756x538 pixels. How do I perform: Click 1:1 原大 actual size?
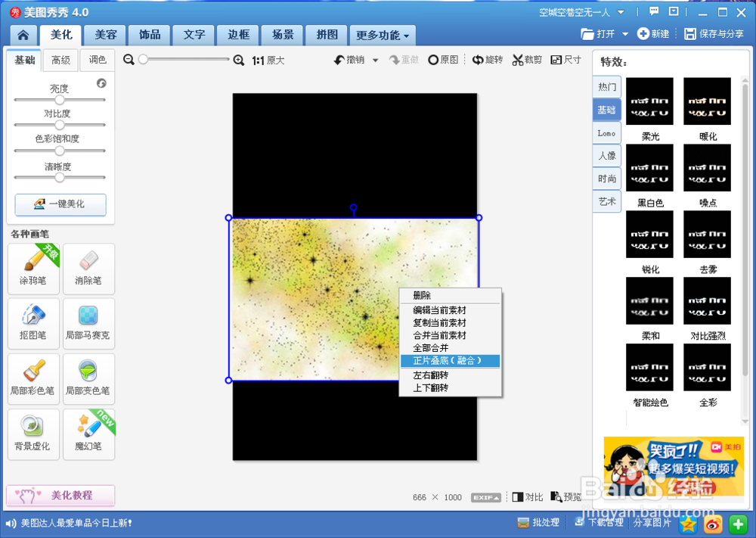click(268, 61)
